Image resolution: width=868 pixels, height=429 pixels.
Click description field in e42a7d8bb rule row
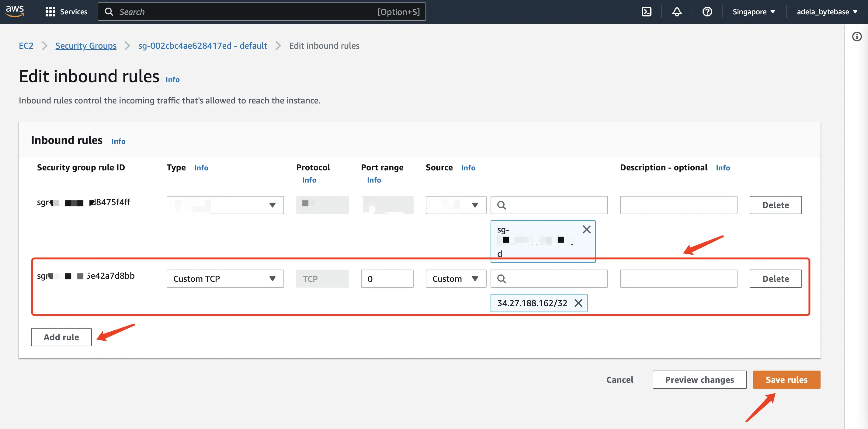[x=678, y=279]
